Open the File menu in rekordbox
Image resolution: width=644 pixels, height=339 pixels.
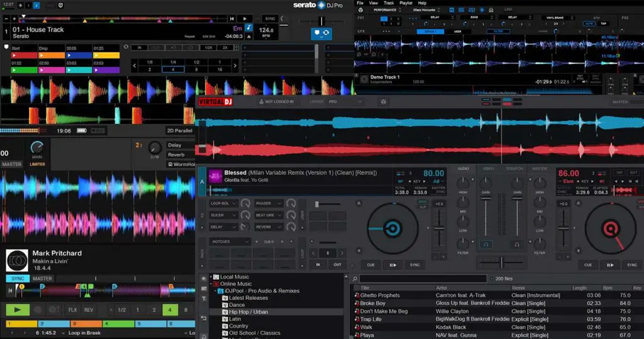pyautogui.click(x=360, y=3)
